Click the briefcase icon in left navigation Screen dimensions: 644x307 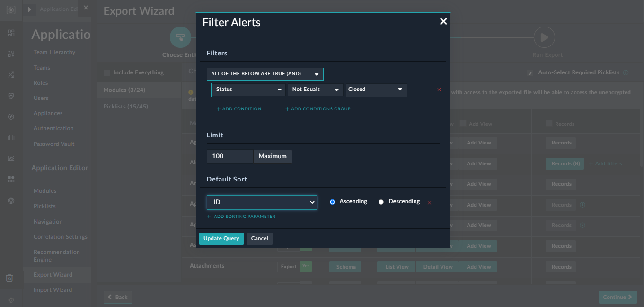pos(11,137)
